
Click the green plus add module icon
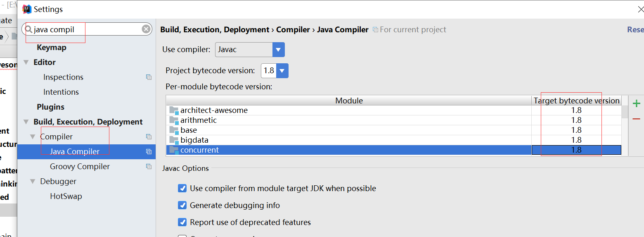pyautogui.click(x=637, y=103)
